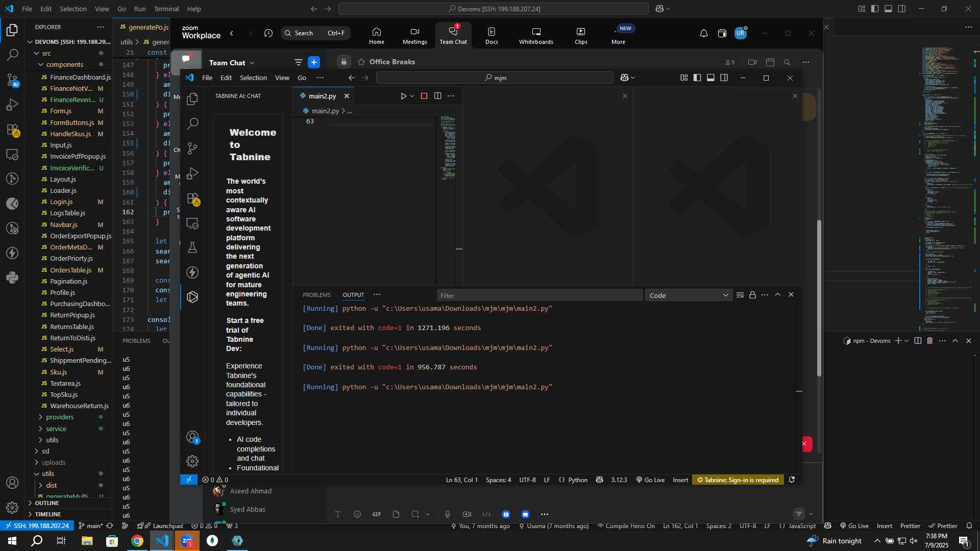Open the Selection menu in inner VS Code
Image resolution: width=980 pixels, height=551 pixels.
click(x=253, y=78)
